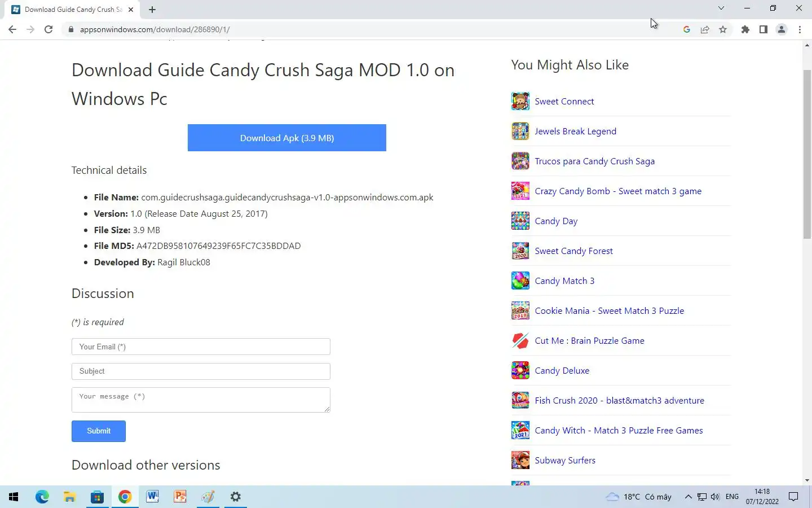
Task: Select the Download Guide Candy Crush tab
Action: click(x=72, y=10)
